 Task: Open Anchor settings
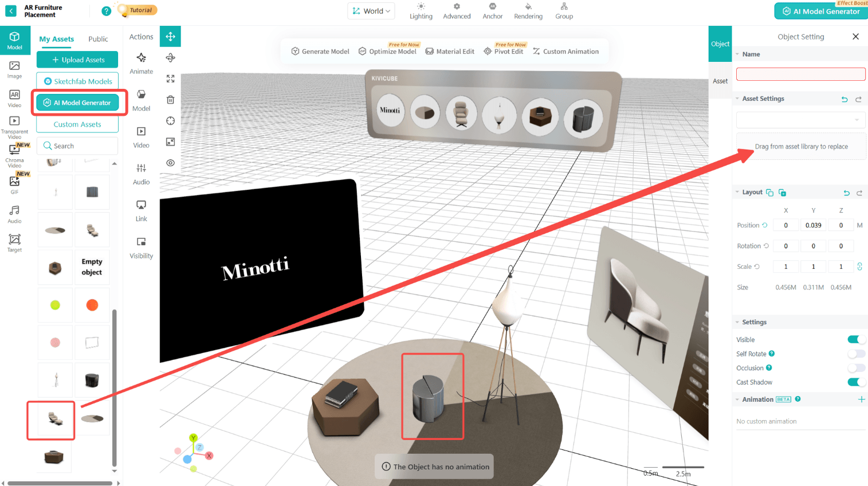(x=493, y=11)
